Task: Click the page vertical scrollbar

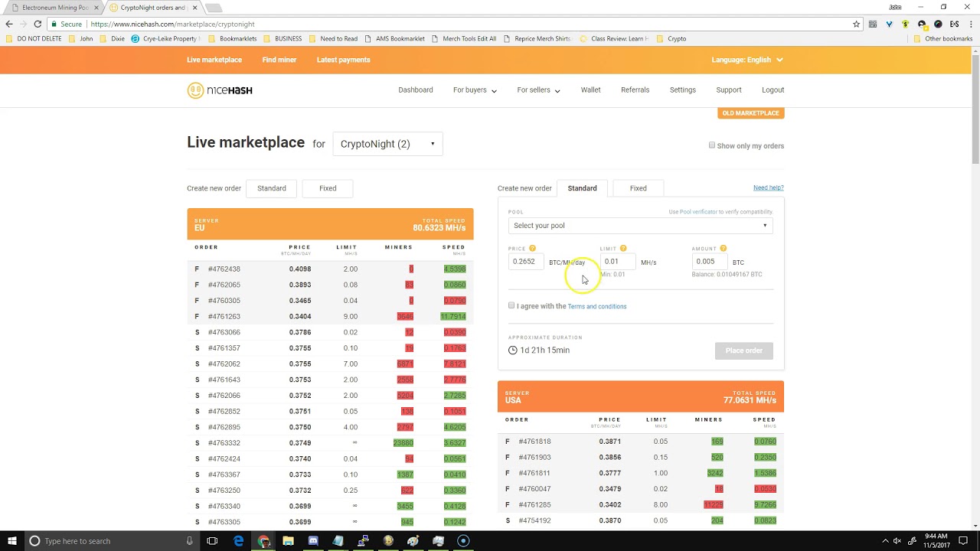Action: (975, 108)
